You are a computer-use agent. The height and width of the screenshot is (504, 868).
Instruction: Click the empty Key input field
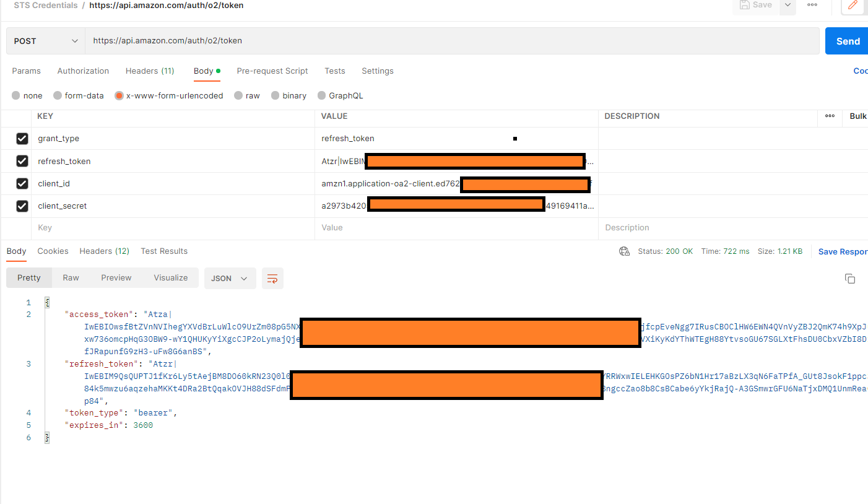click(x=173, y=228)
